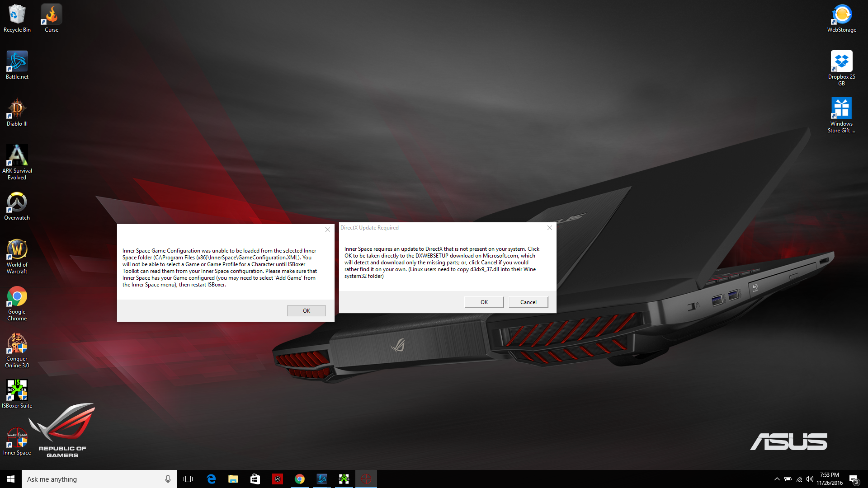
Task: Open the Windows Store taskbar icon
Action: 255,479
